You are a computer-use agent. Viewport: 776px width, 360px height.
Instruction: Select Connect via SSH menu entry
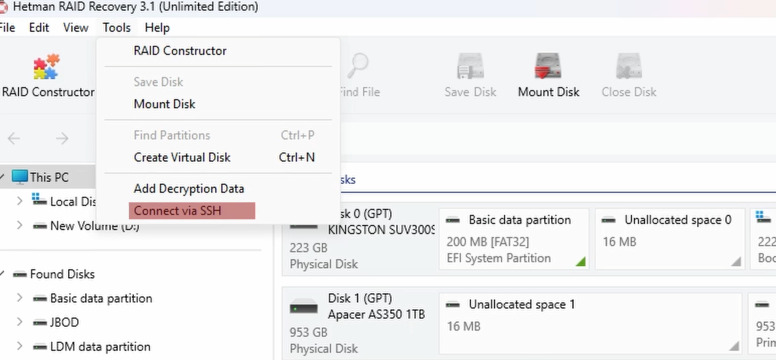[x=192, y=211]
